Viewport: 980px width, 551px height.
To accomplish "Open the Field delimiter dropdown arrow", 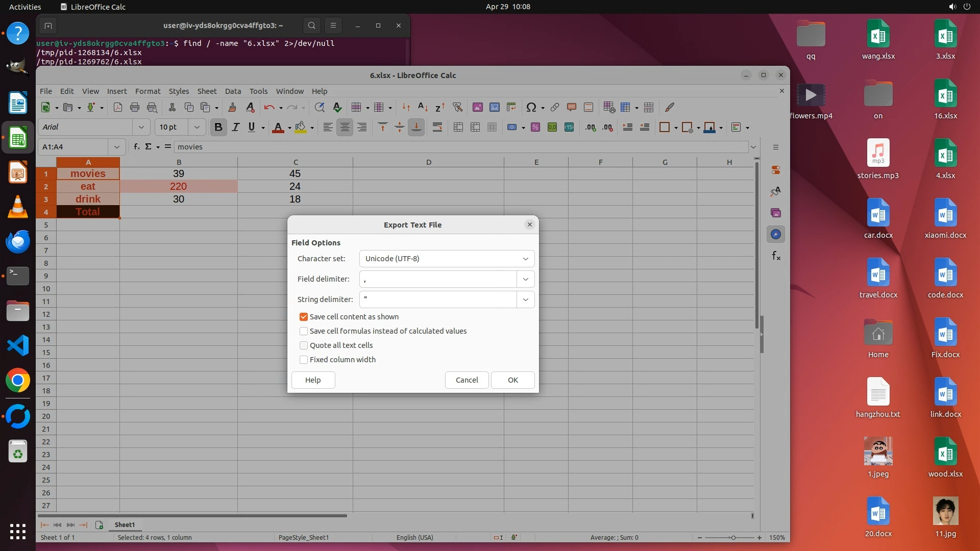I will click(525, 279).
